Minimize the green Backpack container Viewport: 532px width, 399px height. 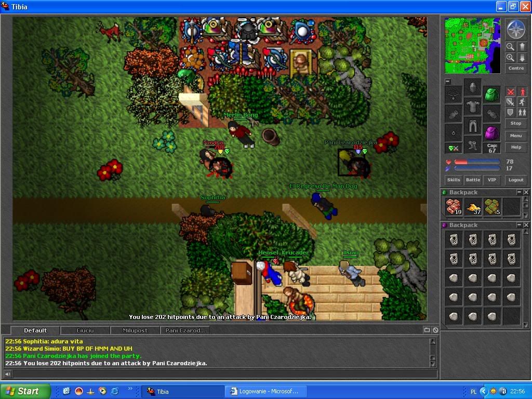[x=519, y=192]
